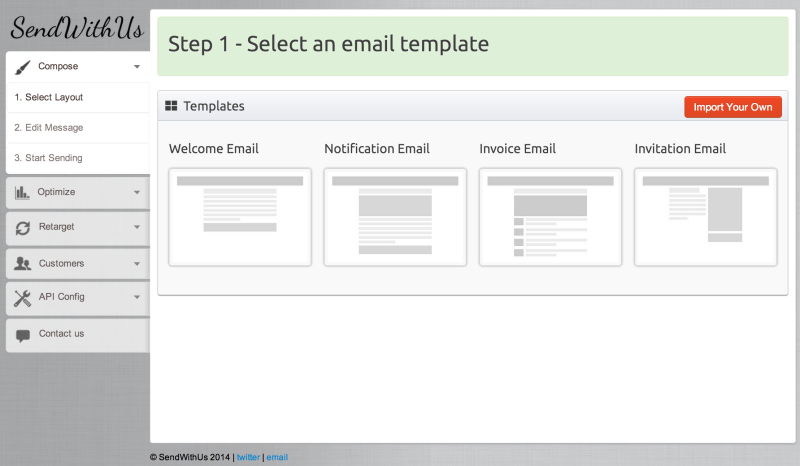
Task: Go to the Start Sending step
Action: tap(78, 158)
